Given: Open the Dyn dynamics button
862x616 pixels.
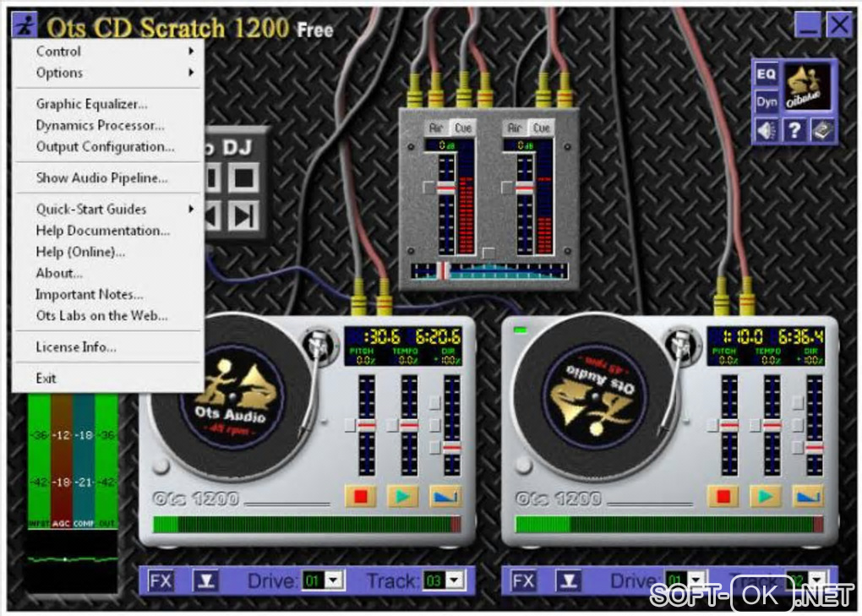Looking at the screenshot, I should coord(767,102).
